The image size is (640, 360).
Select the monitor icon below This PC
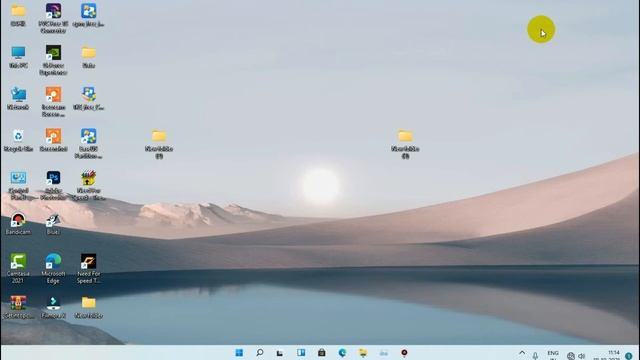18,98
